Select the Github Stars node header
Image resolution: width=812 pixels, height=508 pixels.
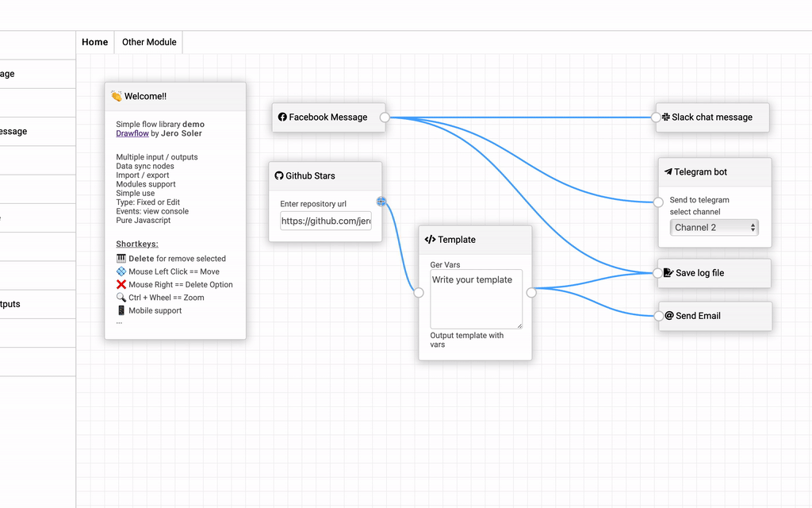coord(325,176)
